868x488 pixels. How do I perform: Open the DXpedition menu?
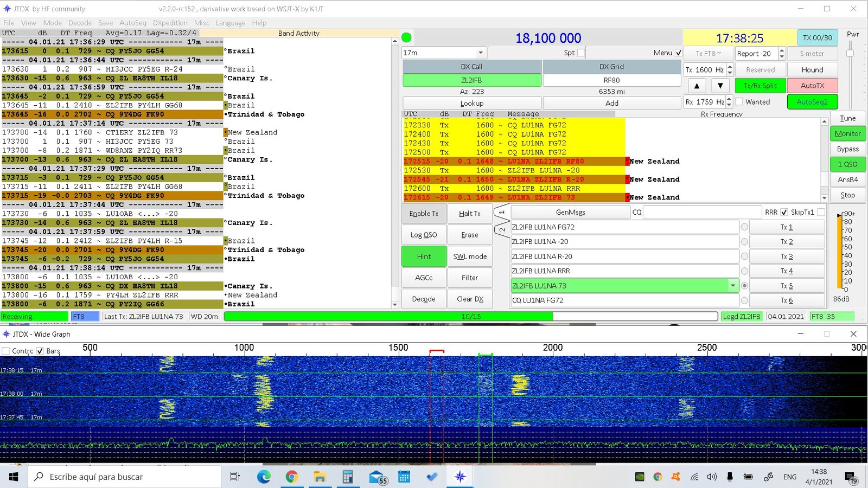pyautogui.click(x=170, y=23)
